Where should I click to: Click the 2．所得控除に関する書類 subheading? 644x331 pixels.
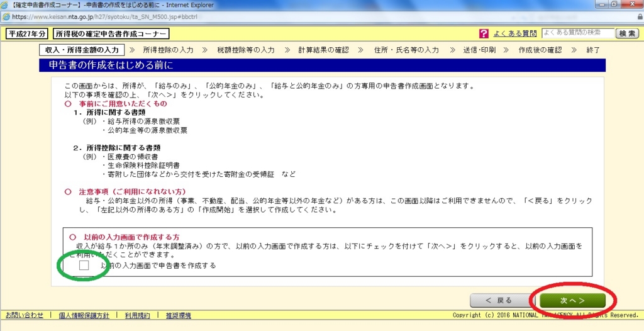coord(117,148)
